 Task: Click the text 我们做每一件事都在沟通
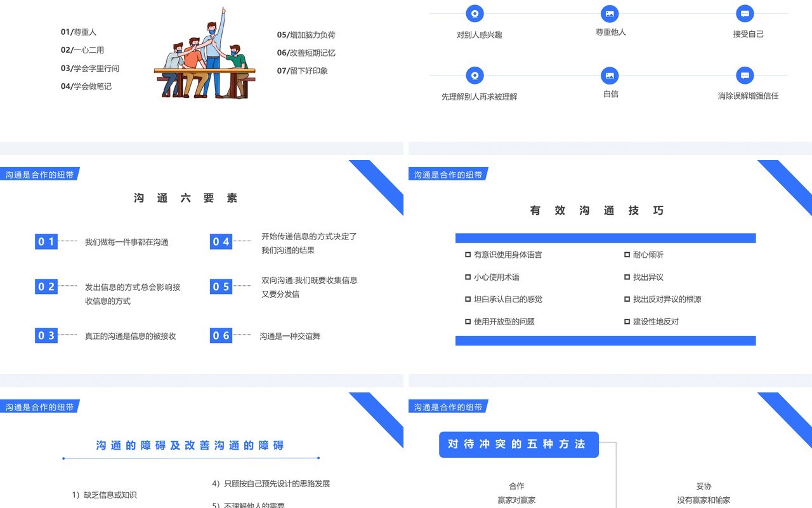(x=127, y=242)
